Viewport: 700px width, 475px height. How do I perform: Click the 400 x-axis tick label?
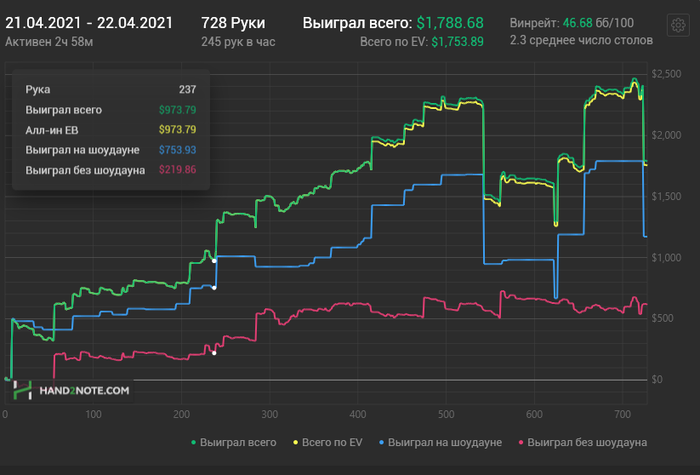358,414
